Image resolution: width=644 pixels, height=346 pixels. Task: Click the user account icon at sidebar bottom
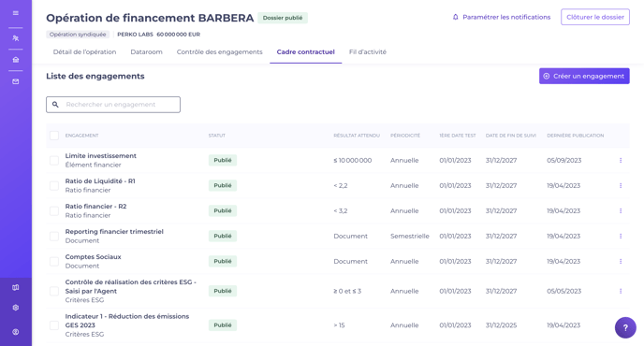16,332
